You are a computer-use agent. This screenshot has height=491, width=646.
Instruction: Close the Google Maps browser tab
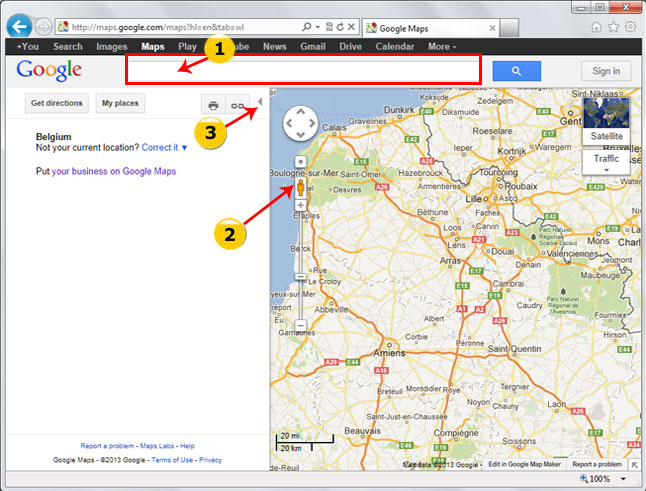(492, 28)
